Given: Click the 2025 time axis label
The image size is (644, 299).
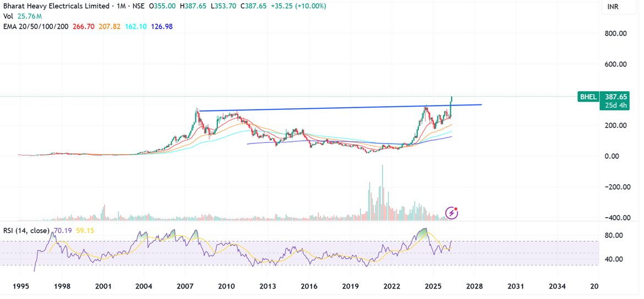Looking at the screenshot, I should tap(433, 286).
